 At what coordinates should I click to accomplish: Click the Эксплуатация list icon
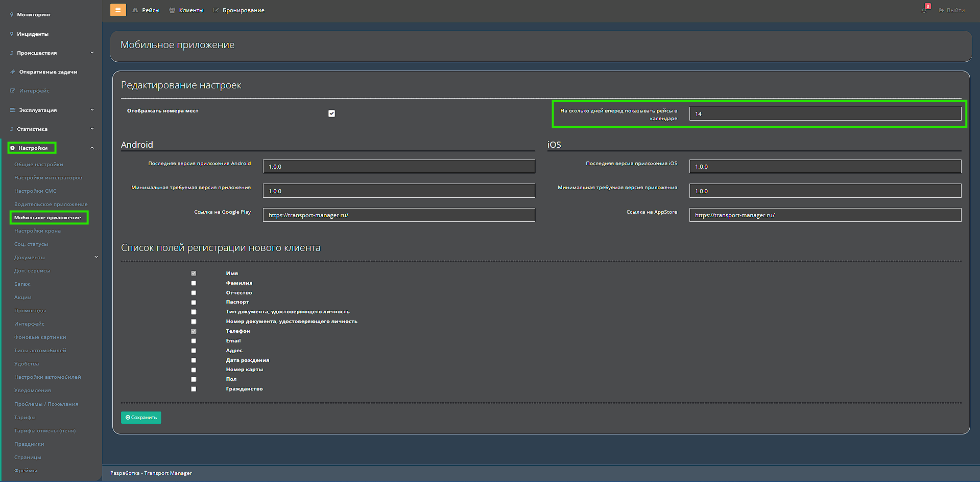13,110
